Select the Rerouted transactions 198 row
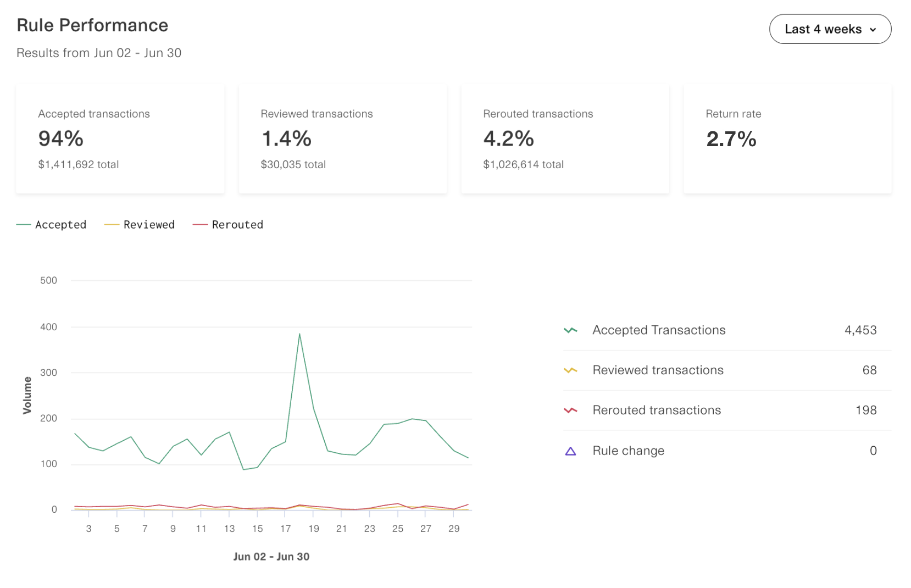Image resolution: width=911 pixels, height=588 pixels. (x=727, y=411)
